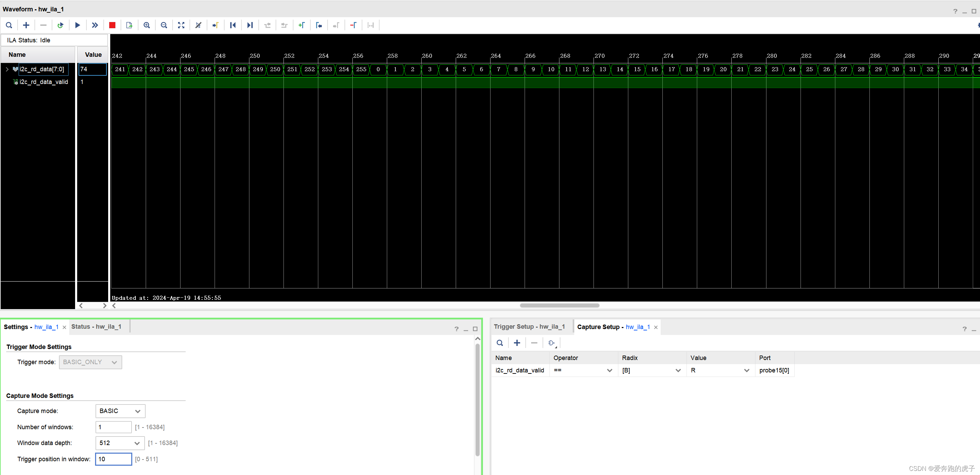Click the Trigger position in window field
Screen dimensions: 980x475
(113, 459)
